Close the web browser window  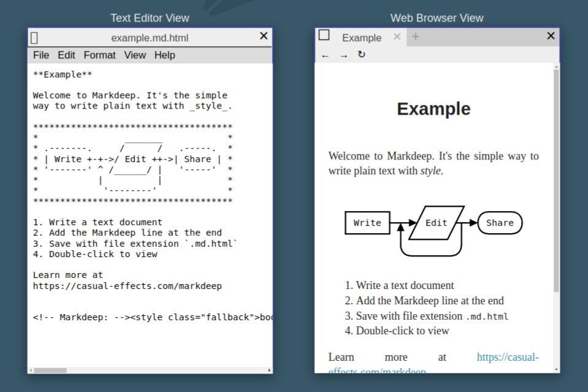click(x=551, y=36)
